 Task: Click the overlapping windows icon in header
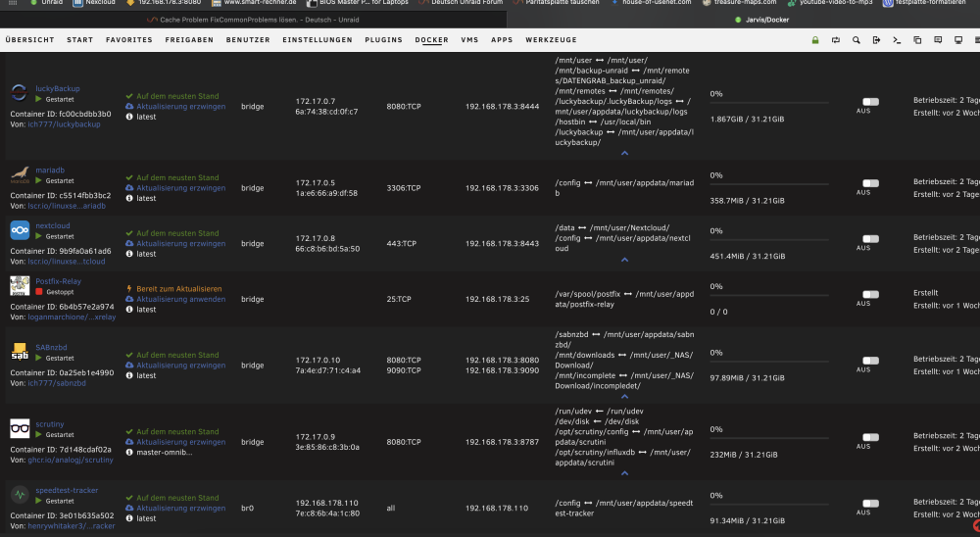(x=917, y=40)
